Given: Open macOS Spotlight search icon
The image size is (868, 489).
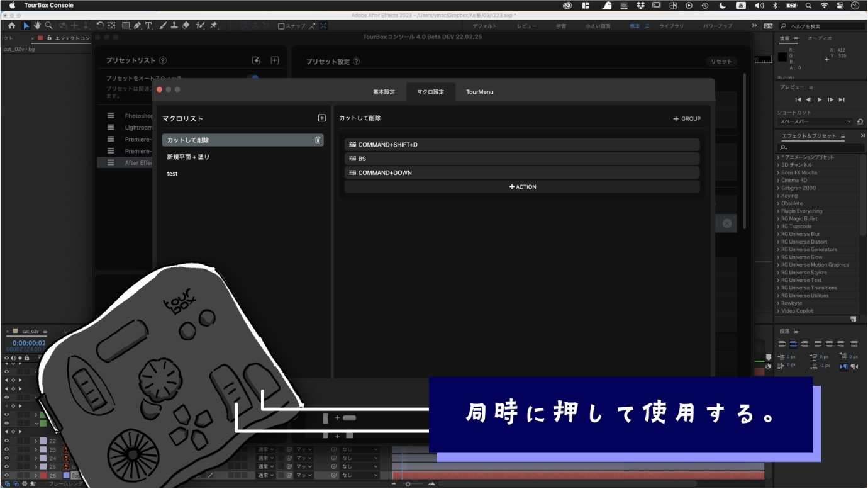Looking at the screenshot, I should (x=808, y=5).
